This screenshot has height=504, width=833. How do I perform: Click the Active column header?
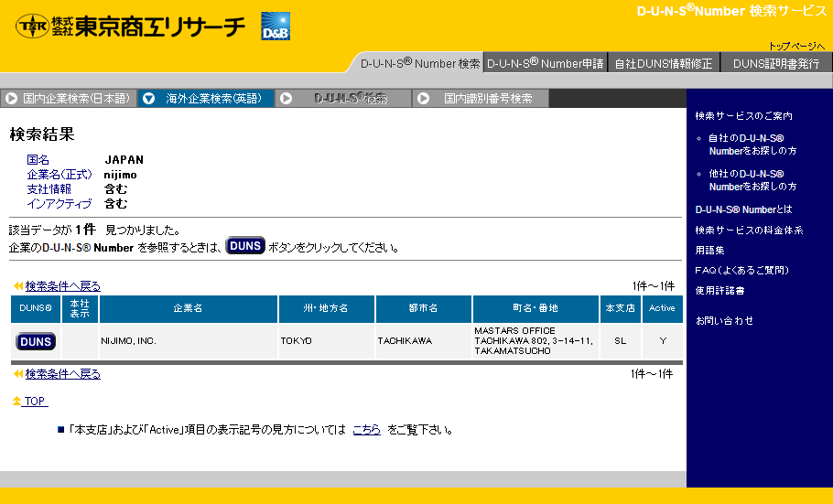[x=662, y=308]
